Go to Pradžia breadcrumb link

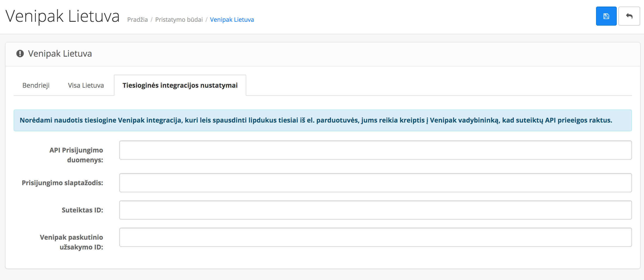pos(137,20)
